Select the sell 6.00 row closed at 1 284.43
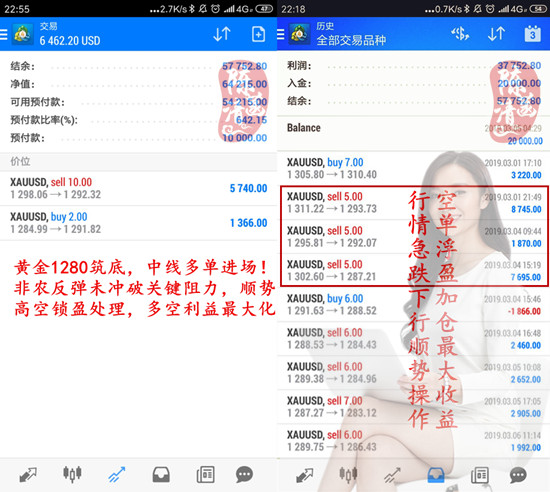Viewport: 550px width, 492px height. [414, 338]
